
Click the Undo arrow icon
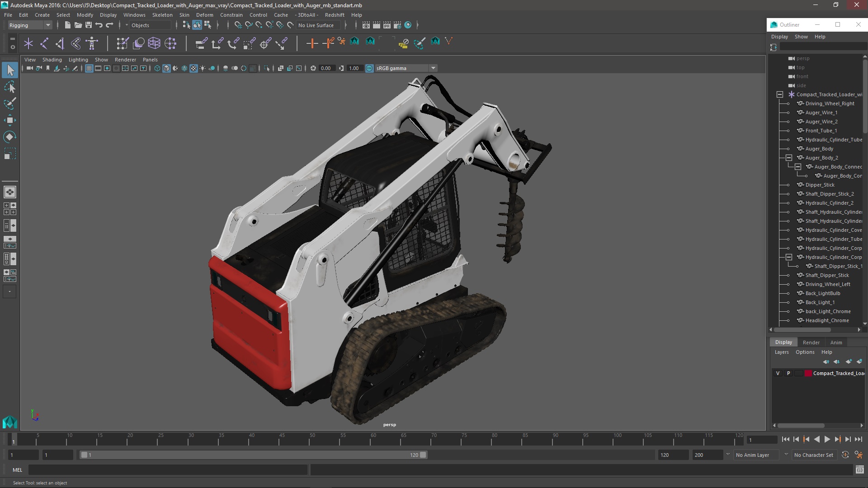tap(99, 25)
